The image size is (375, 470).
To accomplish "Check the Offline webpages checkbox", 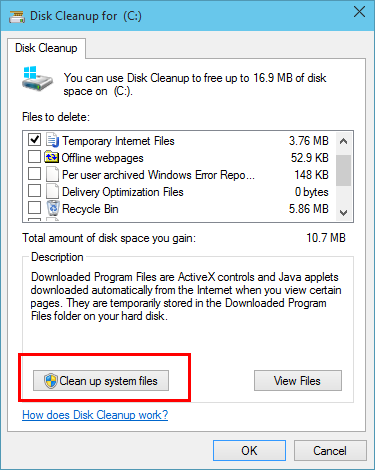I will pos(34,157).
